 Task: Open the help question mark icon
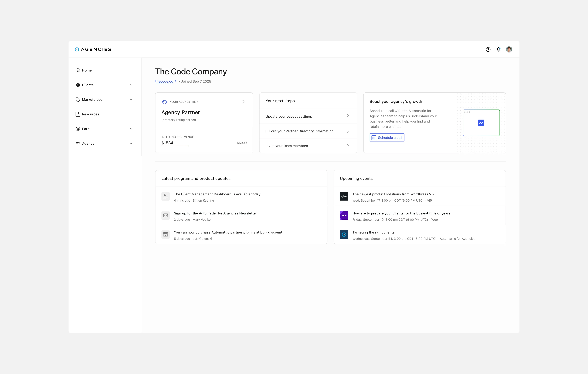click(x=488, y=49)
